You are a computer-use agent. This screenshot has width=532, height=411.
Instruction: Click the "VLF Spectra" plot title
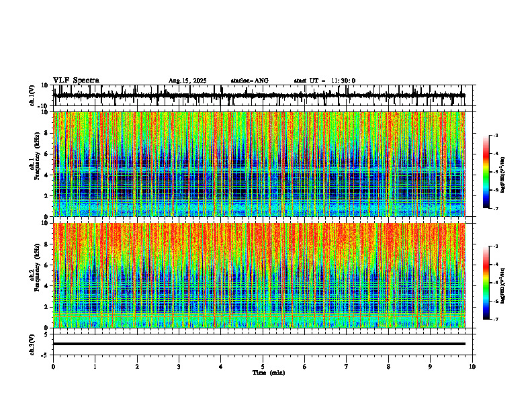76,81
